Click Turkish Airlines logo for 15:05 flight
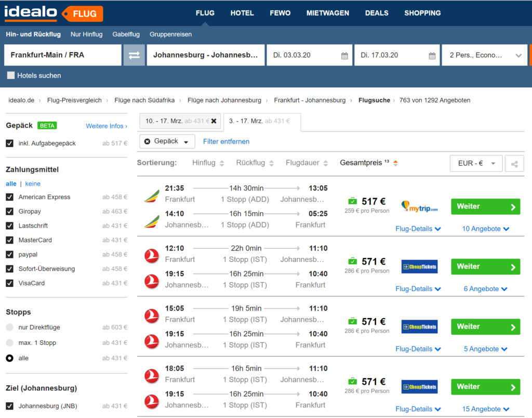The width and height of the screenshot is (532, 418). tap(152, 316)
